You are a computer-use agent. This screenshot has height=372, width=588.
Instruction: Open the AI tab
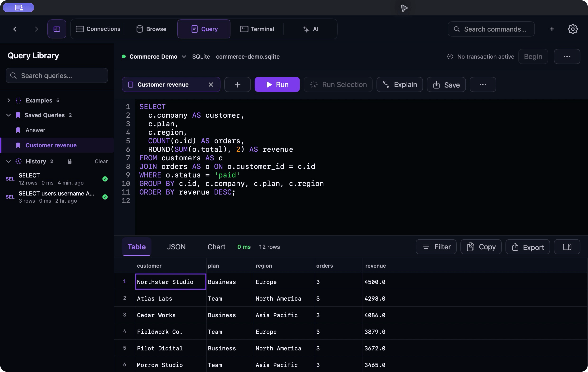310,29
